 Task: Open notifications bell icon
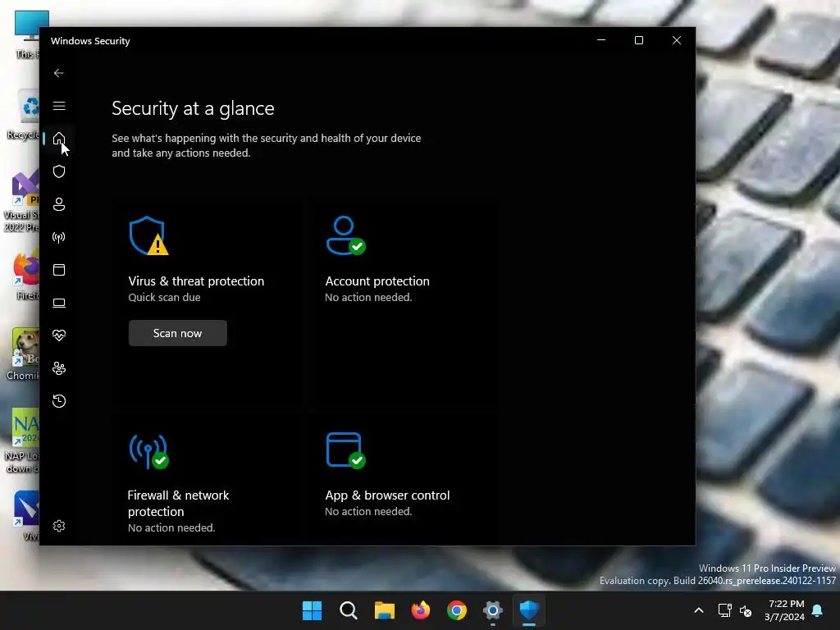817,610
